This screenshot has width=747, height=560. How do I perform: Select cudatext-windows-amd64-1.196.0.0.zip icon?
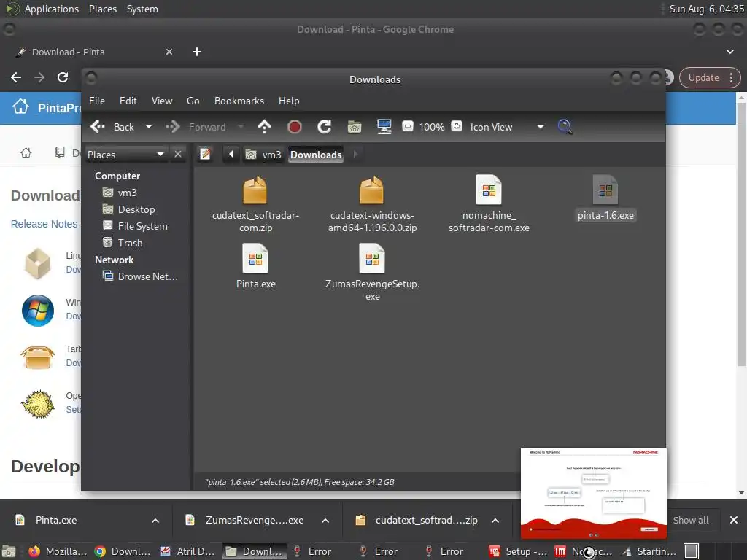coord(371,191)
